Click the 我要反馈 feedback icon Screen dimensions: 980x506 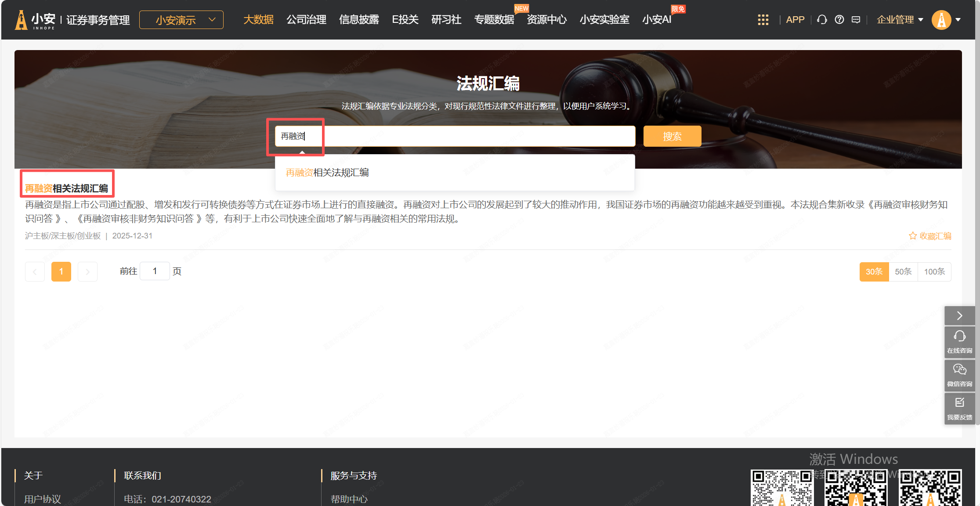coord(959,408)
